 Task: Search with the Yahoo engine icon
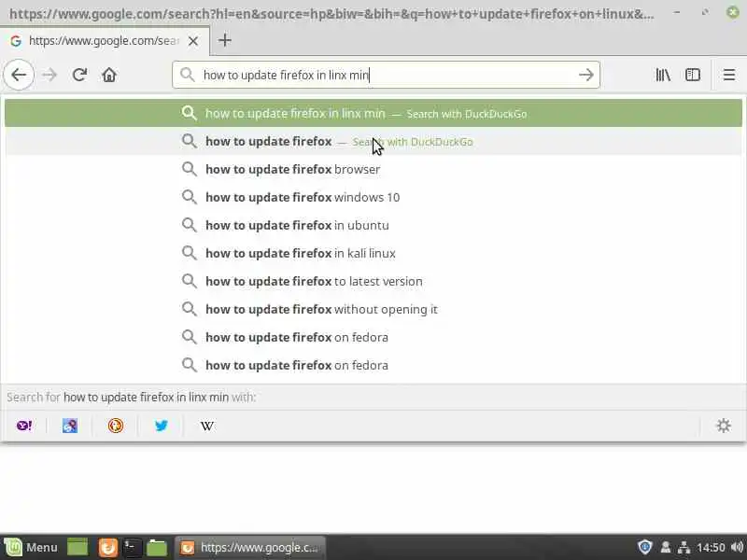[x=24, y=426]
